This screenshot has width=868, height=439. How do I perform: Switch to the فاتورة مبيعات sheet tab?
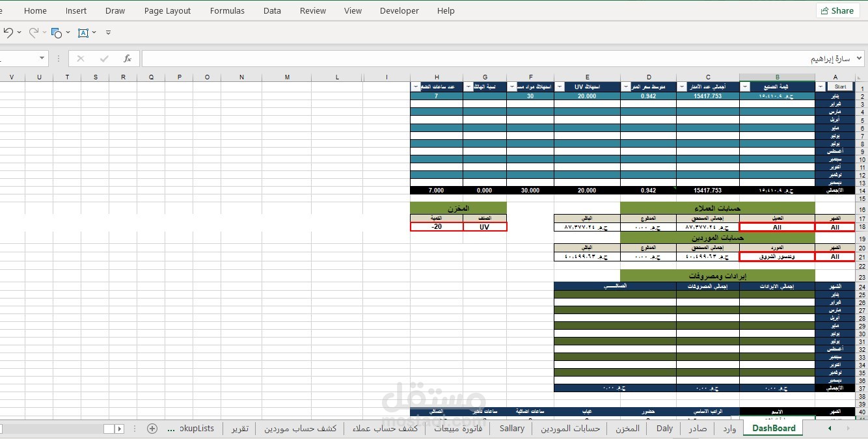(x=458, y=428)
